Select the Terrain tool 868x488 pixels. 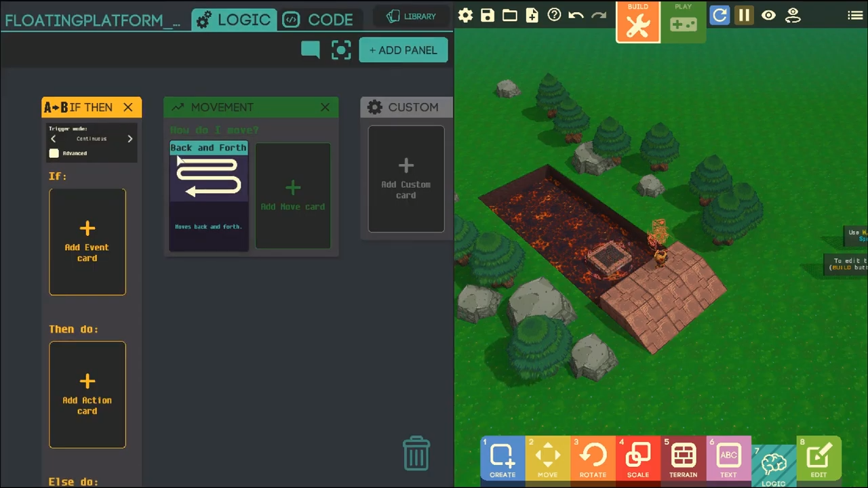point(683,458)
